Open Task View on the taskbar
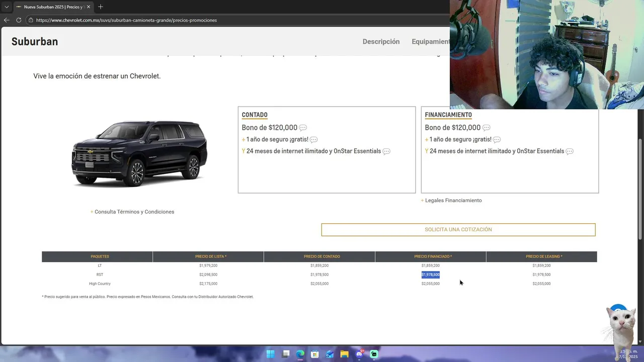The height and width of the screenshot is (362, 644). coord(285,354)
